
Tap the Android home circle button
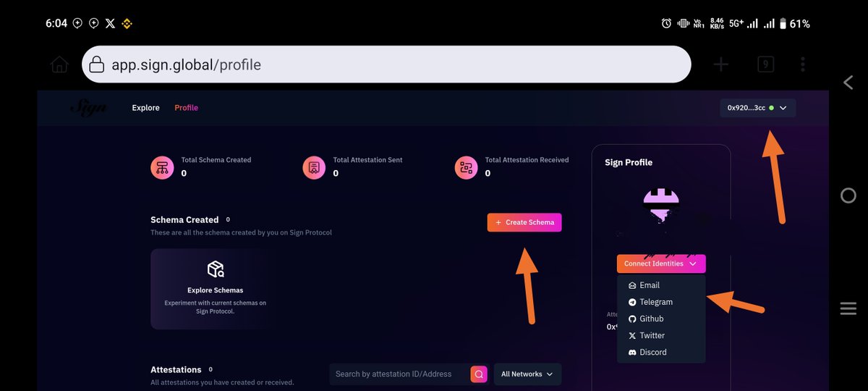click(848, 195)
